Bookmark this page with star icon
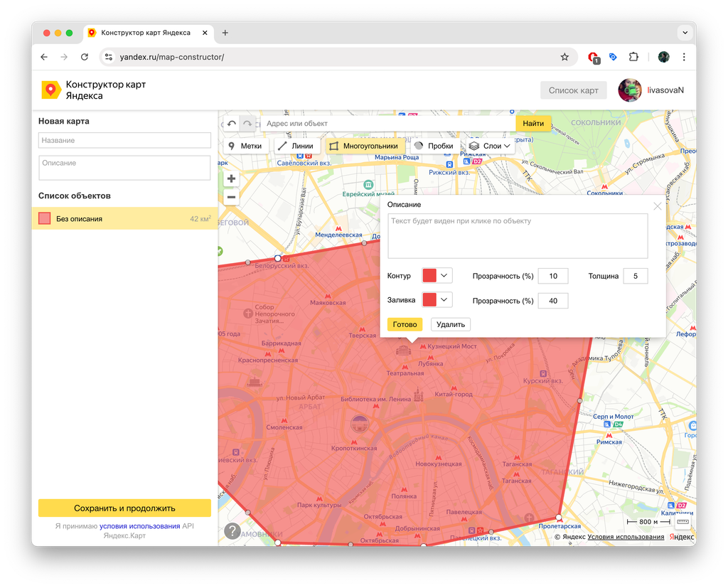 [x=564, y=57]
